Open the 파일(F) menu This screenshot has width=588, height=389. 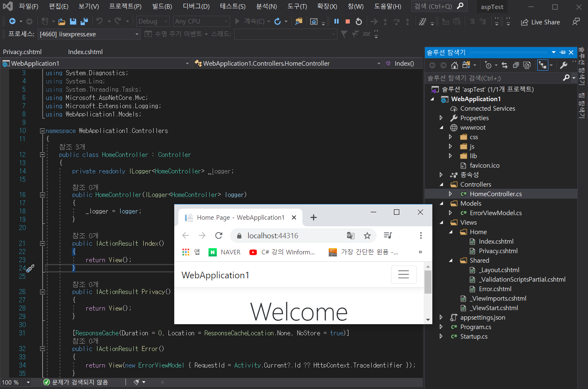pos(28,7)
